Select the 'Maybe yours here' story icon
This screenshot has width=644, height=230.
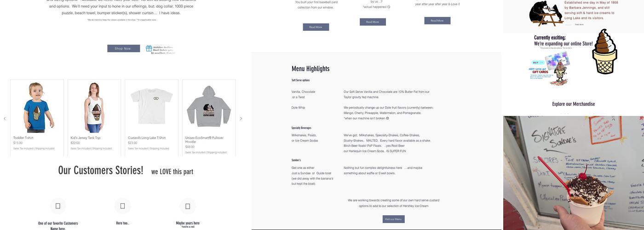pos(188,206)
